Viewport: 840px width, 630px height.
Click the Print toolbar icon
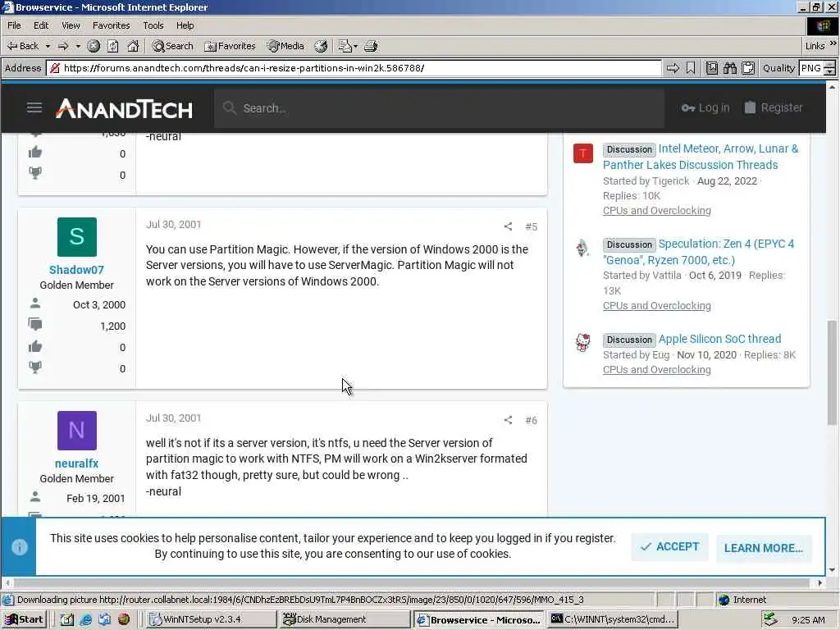pyautogui.click(x=371, y=46)
